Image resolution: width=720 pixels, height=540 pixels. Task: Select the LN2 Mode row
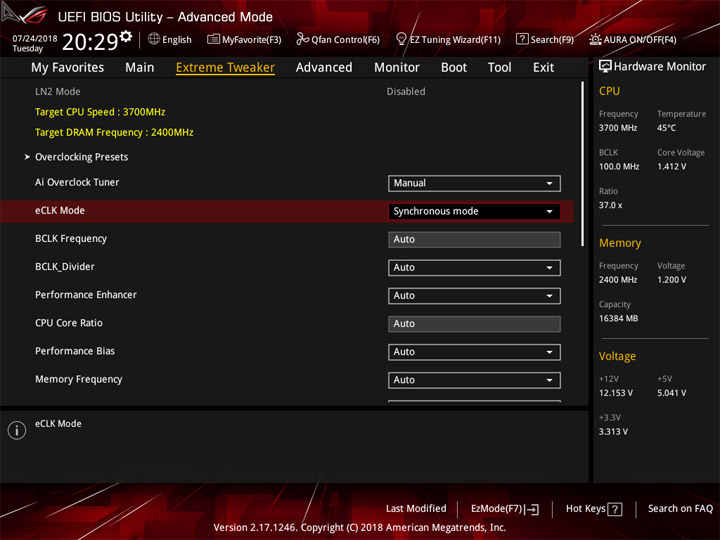pyautogui.click(x=287, y=92)
